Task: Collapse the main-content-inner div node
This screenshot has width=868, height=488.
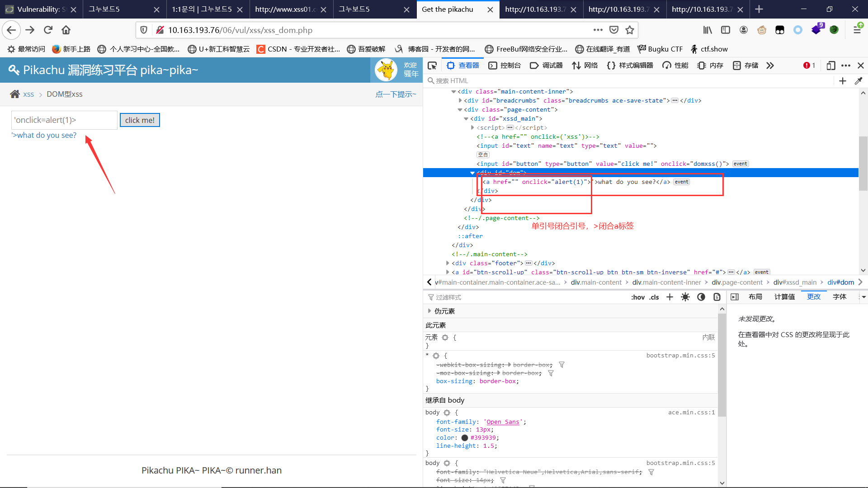Action: tap(453, 92)
